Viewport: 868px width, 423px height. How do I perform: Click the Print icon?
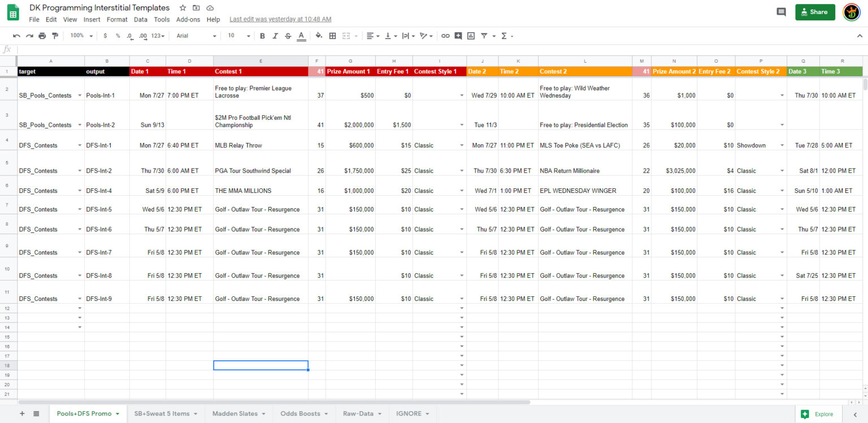click(42, 36)
